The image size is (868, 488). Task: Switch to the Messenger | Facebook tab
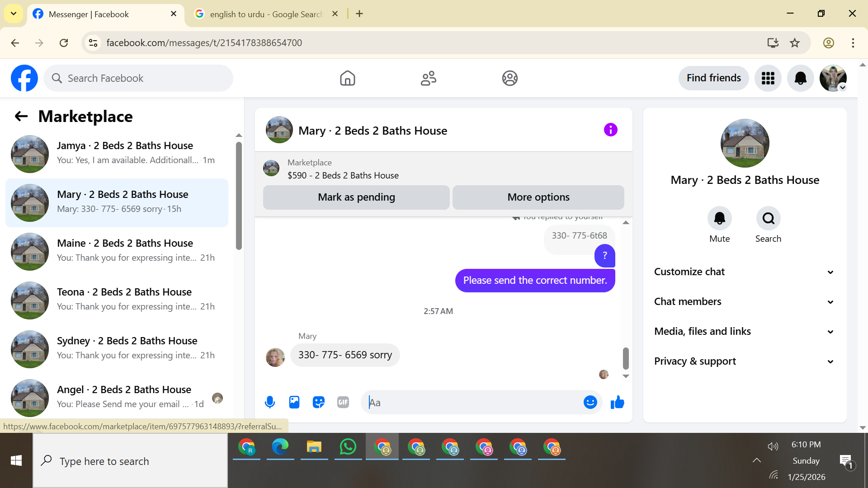pos(105,14)
